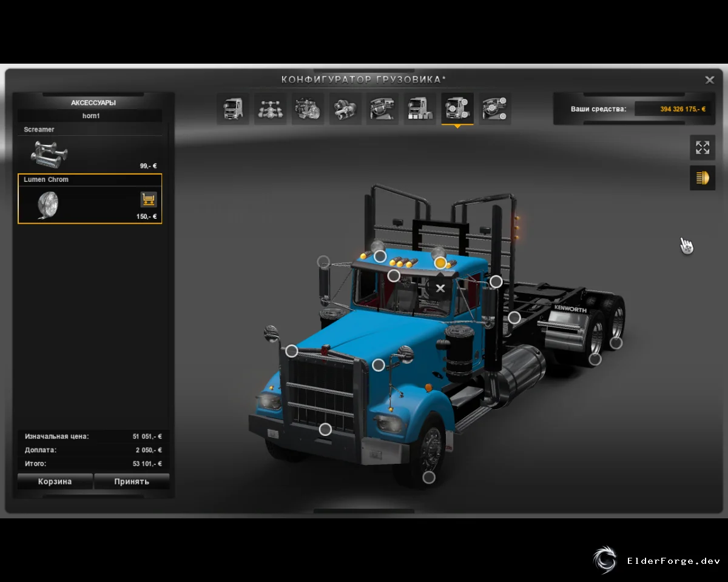Select the node at the exhaust stack top
The height and width of the screenshot is (582, 728).
pyautogui.click(x=496, y=281)
